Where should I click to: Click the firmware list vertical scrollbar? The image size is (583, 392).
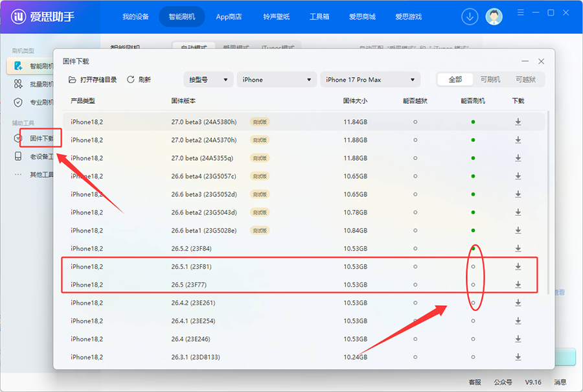point(548,203)
